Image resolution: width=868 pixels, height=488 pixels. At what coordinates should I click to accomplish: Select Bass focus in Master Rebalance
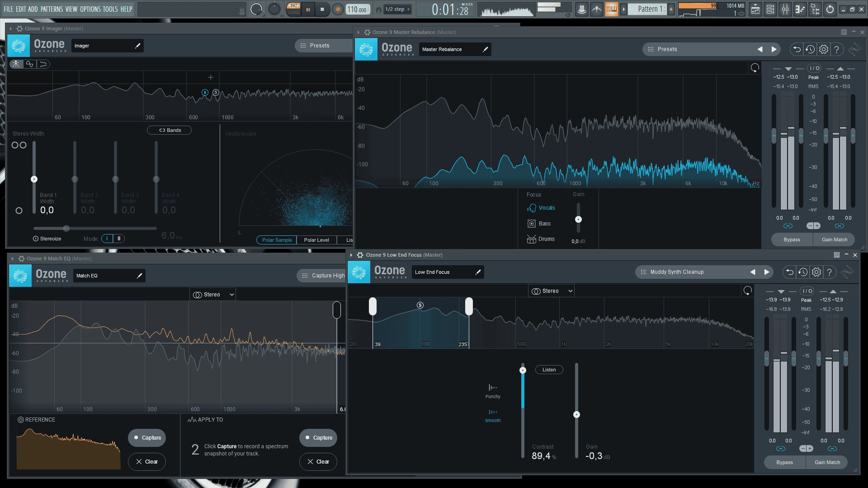coord(539,224)
